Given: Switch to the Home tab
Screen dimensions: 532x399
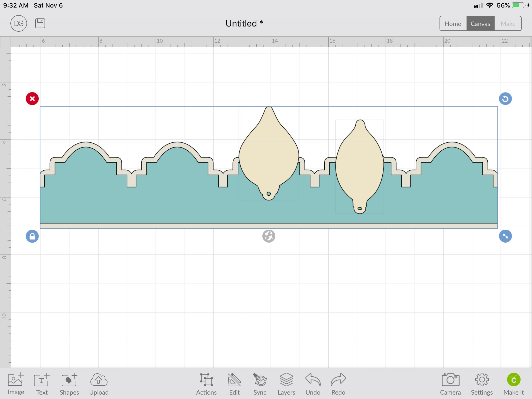Looking at the screenshot, I should (453, 24).
